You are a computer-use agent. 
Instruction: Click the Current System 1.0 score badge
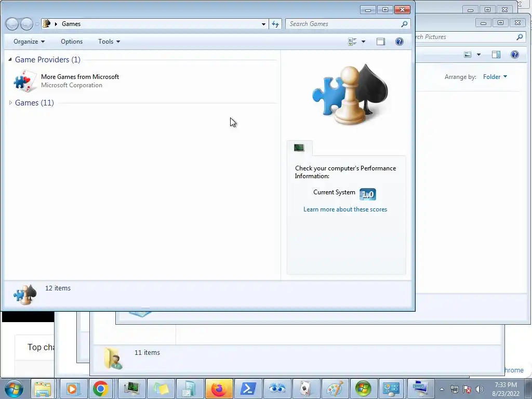click(368, 194)
